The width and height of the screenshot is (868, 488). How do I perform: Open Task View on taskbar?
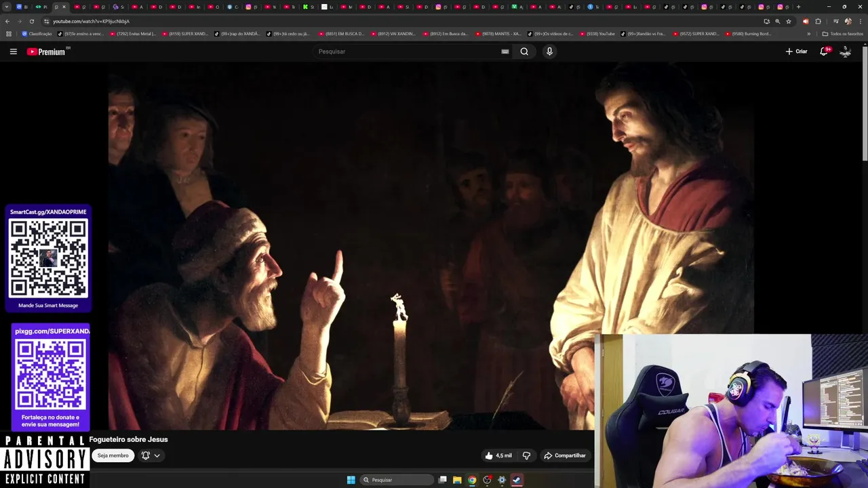(x=442, y=480)
